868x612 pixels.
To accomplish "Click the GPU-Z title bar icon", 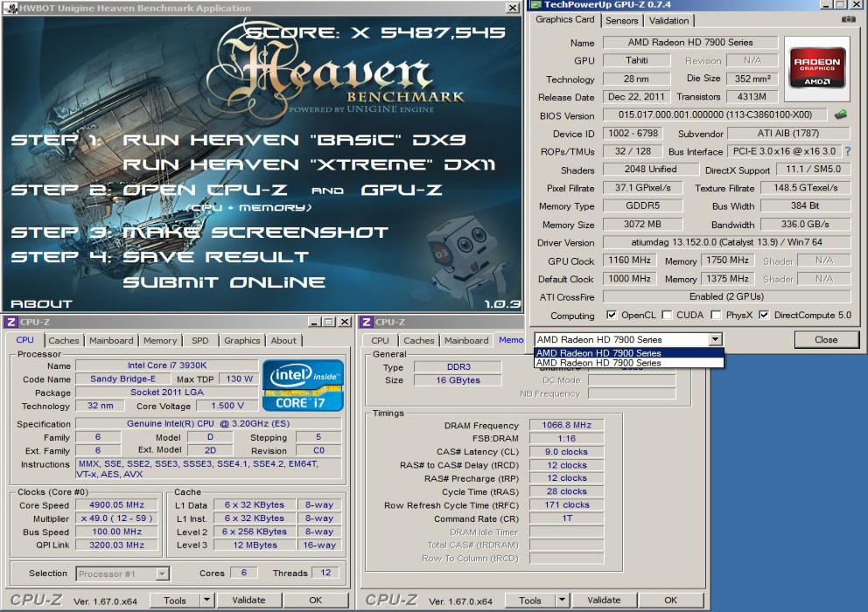I will tap(535, 4).
